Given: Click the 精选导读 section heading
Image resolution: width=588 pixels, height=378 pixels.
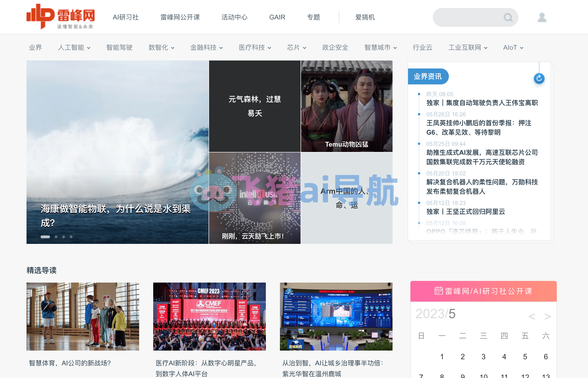Looking at the screenshot, I should tap(42, 270).
